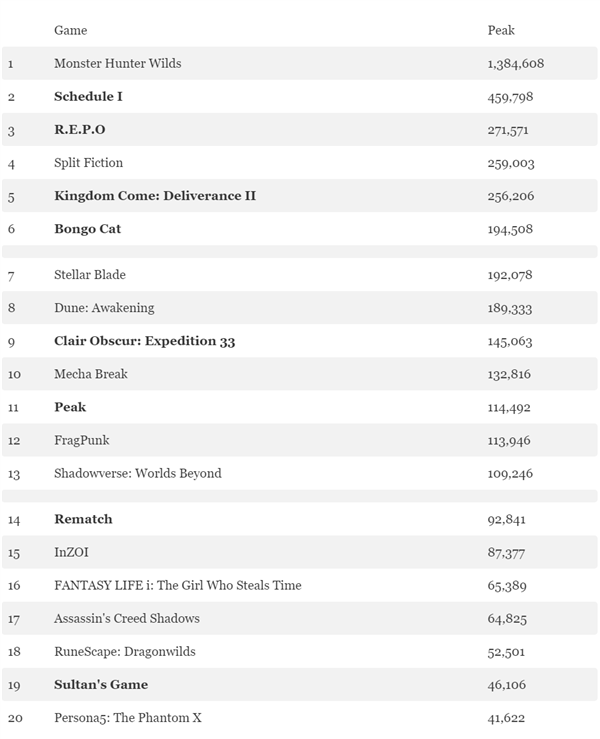The height and width of the screenshot is (739, 600).
Task: Click Shadowverse: Worlds Beyond title
Action: click(137, 472)
